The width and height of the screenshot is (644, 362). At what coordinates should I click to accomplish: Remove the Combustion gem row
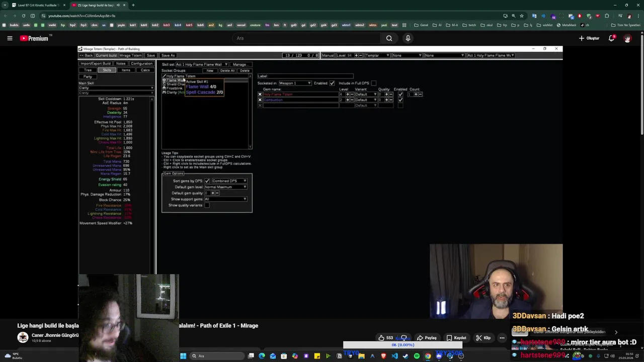pos(260,100)
